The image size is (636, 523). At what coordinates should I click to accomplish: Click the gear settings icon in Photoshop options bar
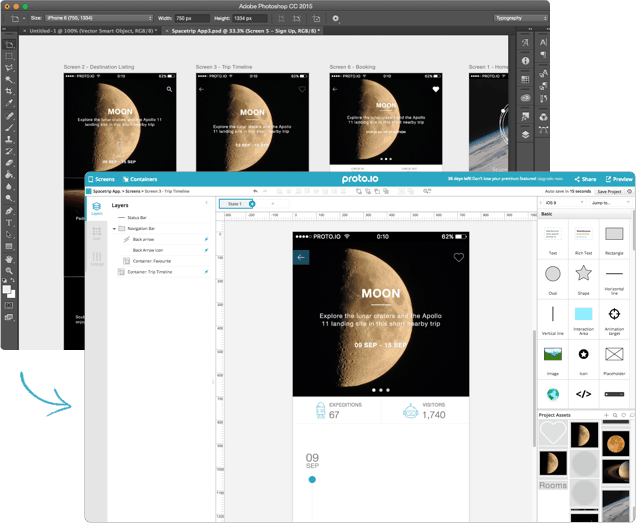[x=335, y=18]
